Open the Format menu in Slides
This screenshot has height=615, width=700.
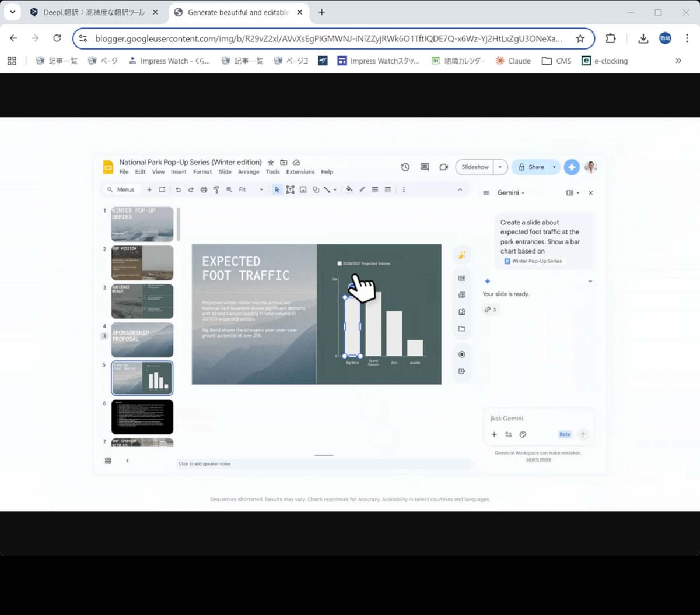(202, 172)
